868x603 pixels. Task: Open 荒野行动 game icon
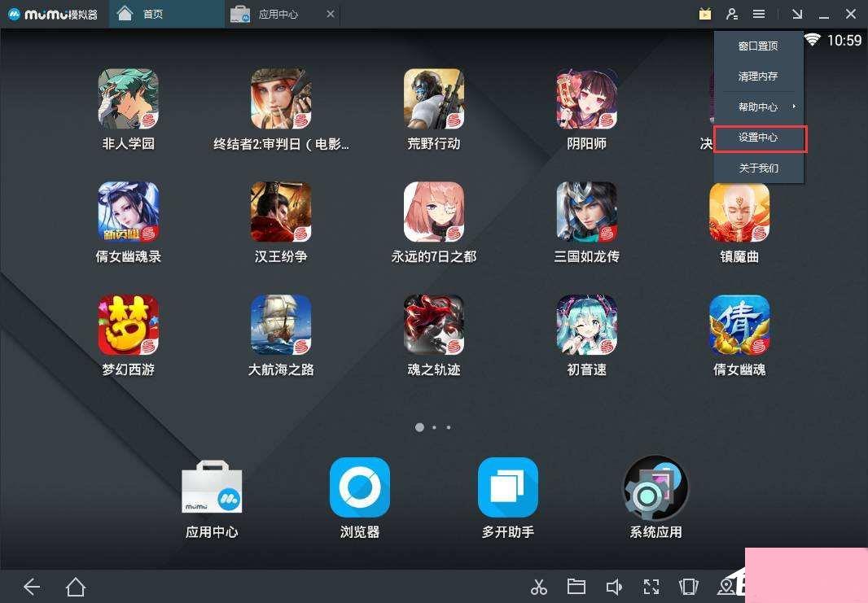[434, 98]
